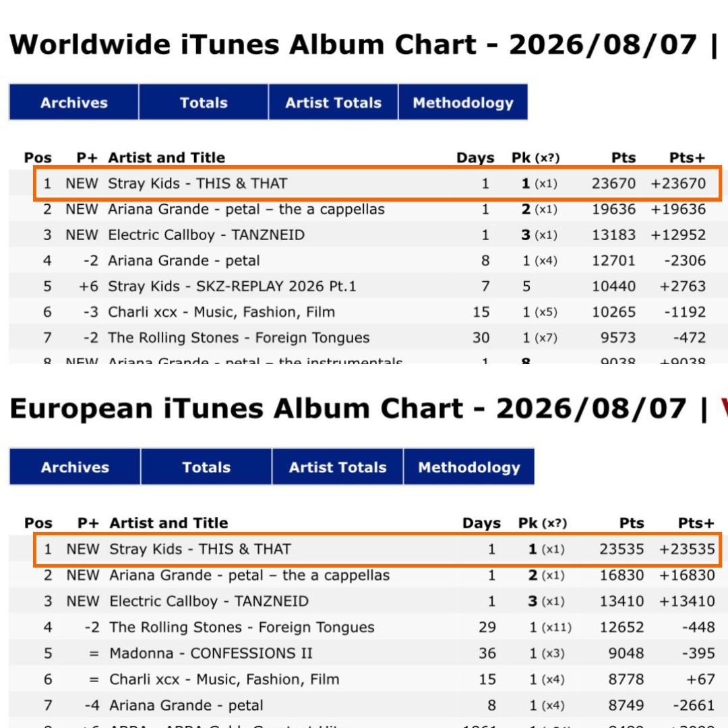Select Worldwide row Charli xcx - Music, Fashion, Film
Image resolution: width=728 pixels, height=728 pixels.
coord(364,312)
